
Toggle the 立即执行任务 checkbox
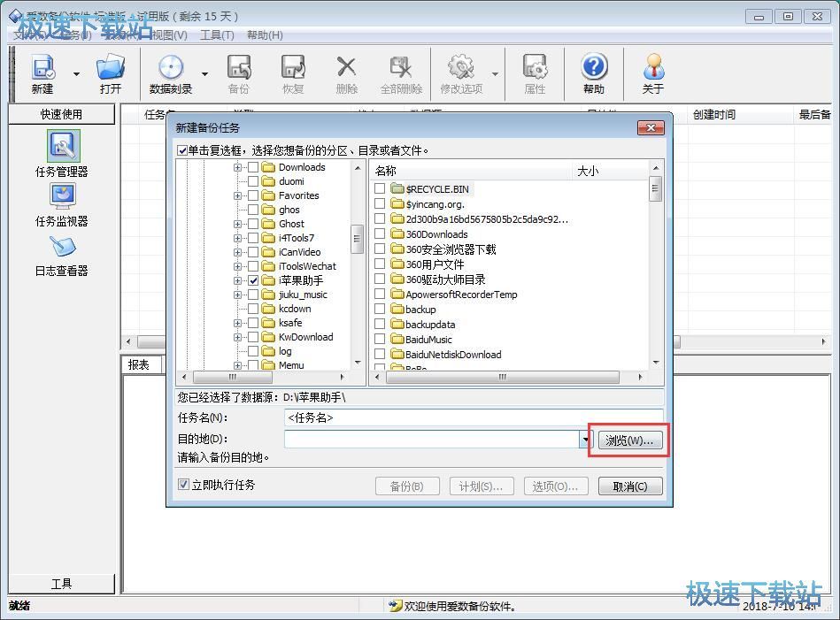183,484
